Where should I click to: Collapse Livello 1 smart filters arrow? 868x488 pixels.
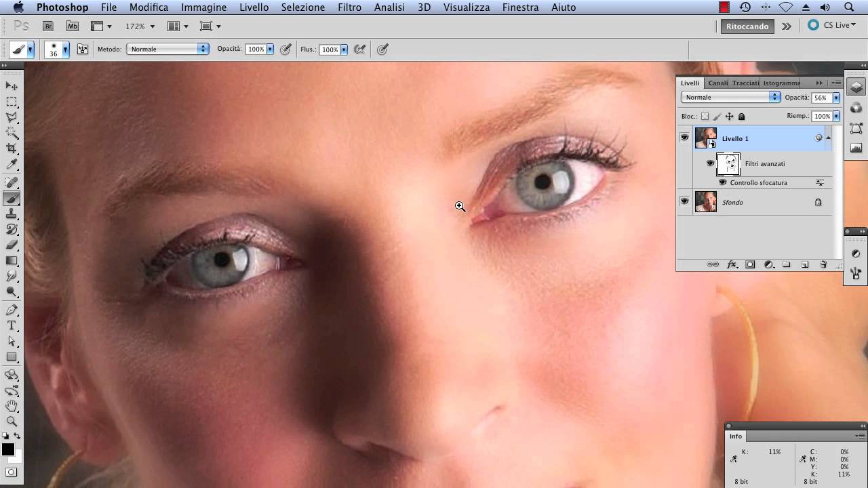pos(828,138)
